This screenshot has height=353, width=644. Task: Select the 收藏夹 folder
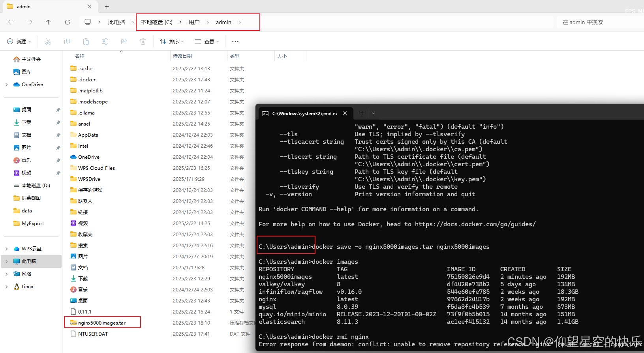point(85,235)
